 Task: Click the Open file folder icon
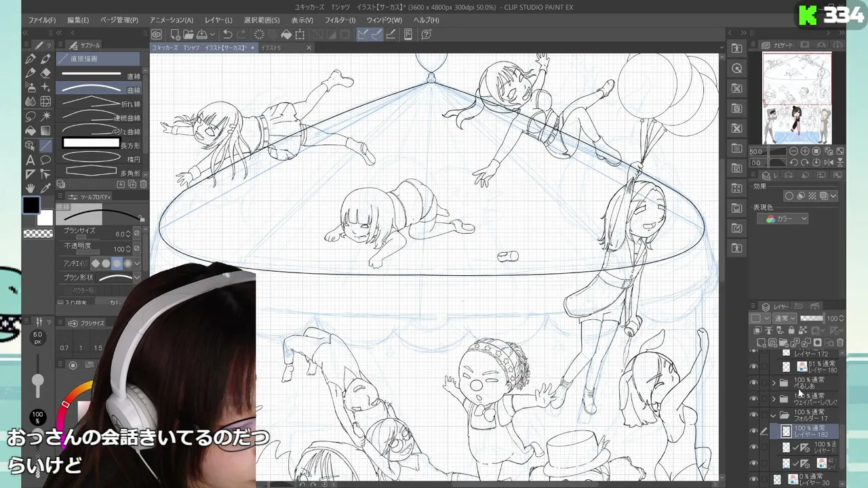click(x=187, y=34)
